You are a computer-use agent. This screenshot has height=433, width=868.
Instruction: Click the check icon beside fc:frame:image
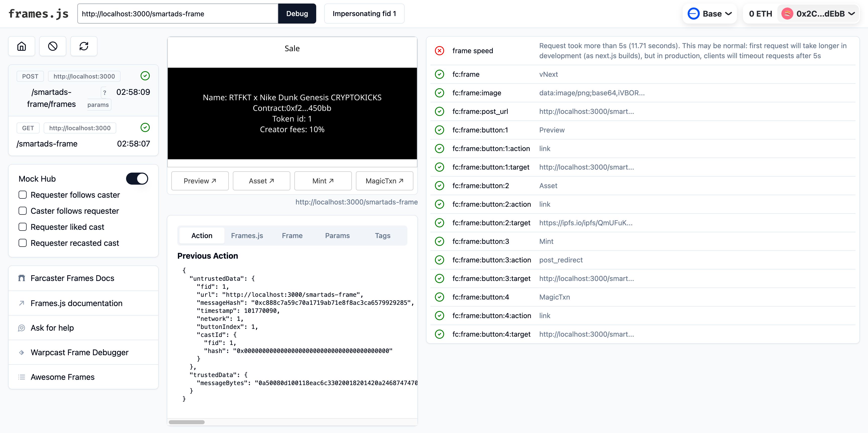coord(439,93)
